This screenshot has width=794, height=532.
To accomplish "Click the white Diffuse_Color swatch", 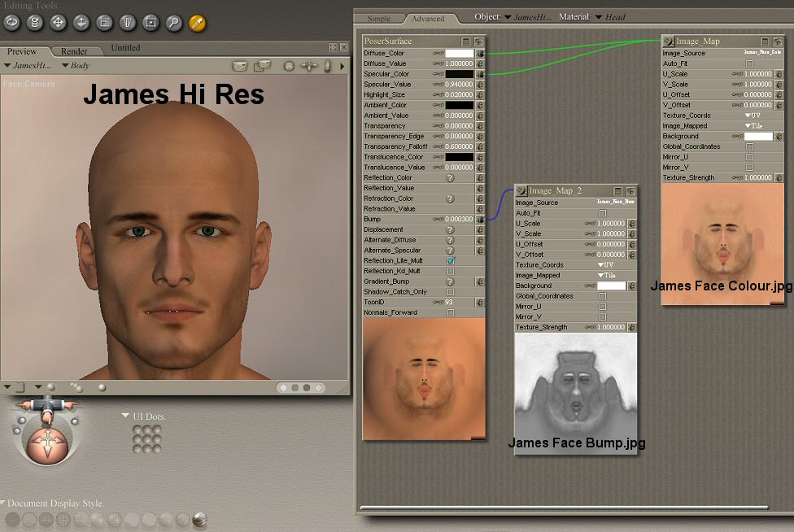I will click(459, 53).
